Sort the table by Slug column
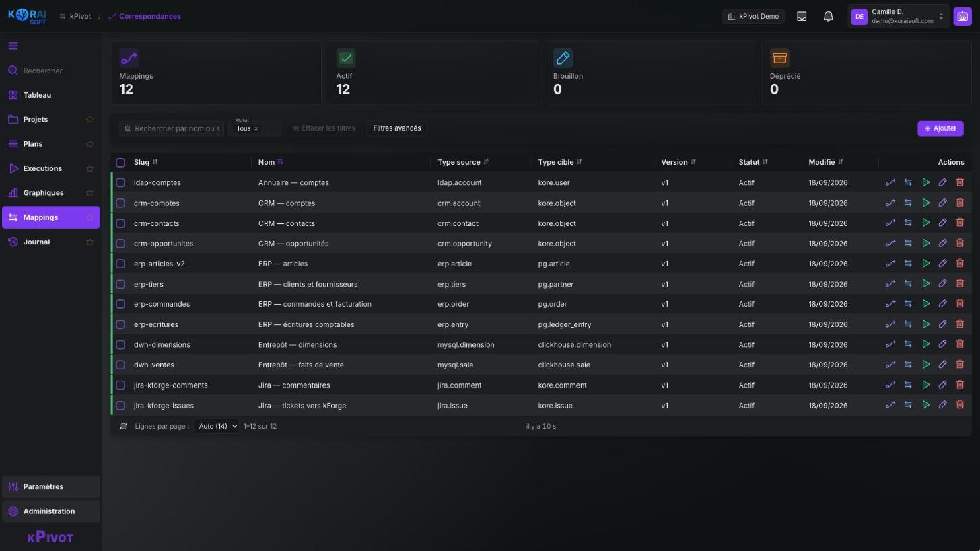This screenshot has height=551, width=980. [145, 162]
